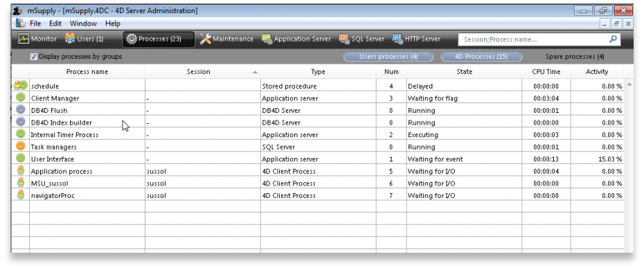Uncheck Display processes by groups
This screenshot has width=644, height=270.
34,57
